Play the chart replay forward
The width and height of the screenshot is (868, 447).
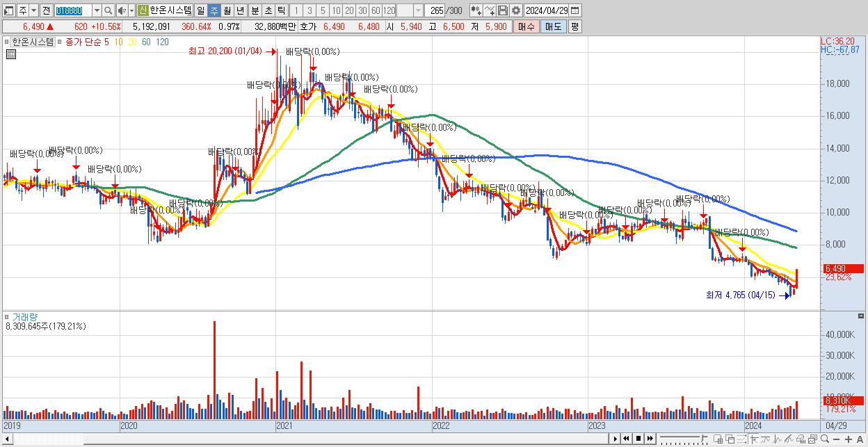click(x=616, y=439)
